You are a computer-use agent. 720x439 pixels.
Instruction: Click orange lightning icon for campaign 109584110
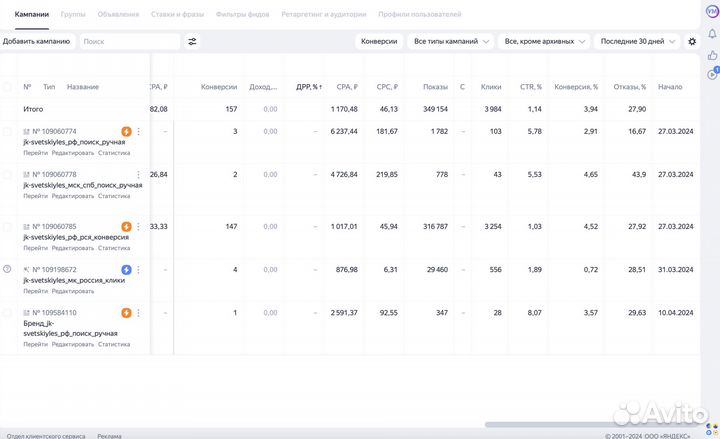tap(126, 312)
